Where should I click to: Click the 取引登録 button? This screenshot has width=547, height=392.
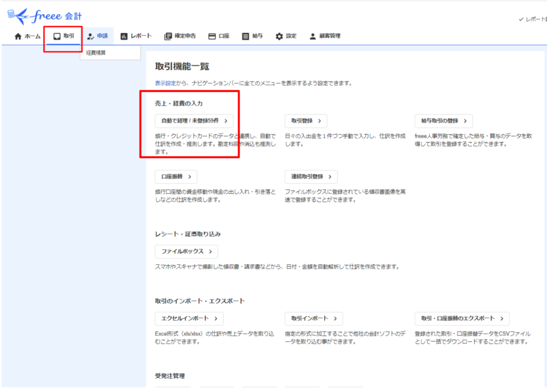(x=306, y=121)
